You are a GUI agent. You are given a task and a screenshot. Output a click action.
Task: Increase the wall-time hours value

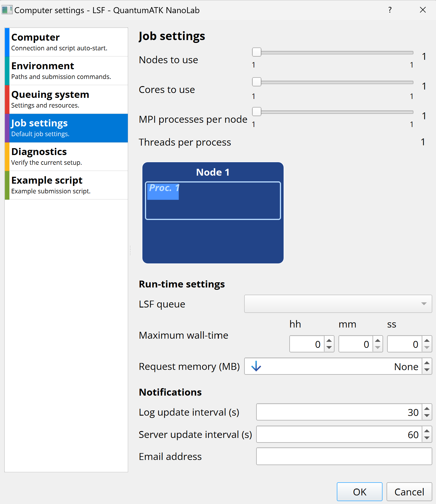tap(329, 340)
